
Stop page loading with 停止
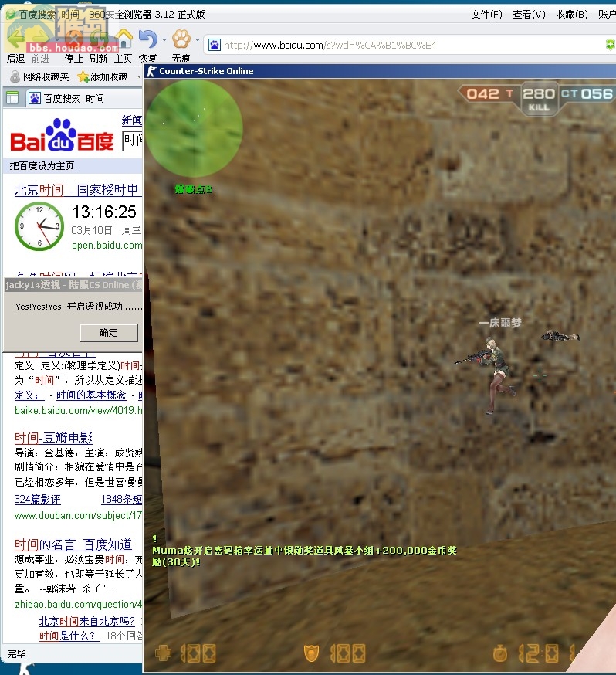click(73, 39)
